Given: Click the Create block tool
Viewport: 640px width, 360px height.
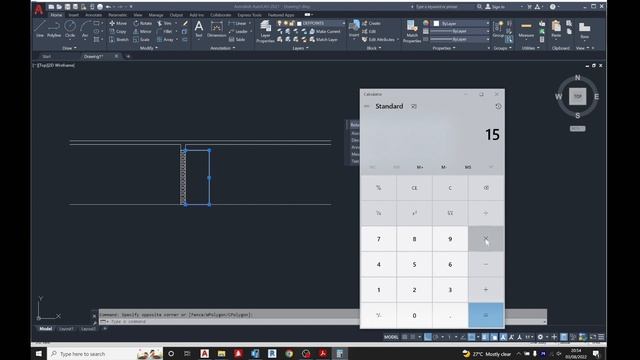Looking at the screenshot, I should pos(371,23).
